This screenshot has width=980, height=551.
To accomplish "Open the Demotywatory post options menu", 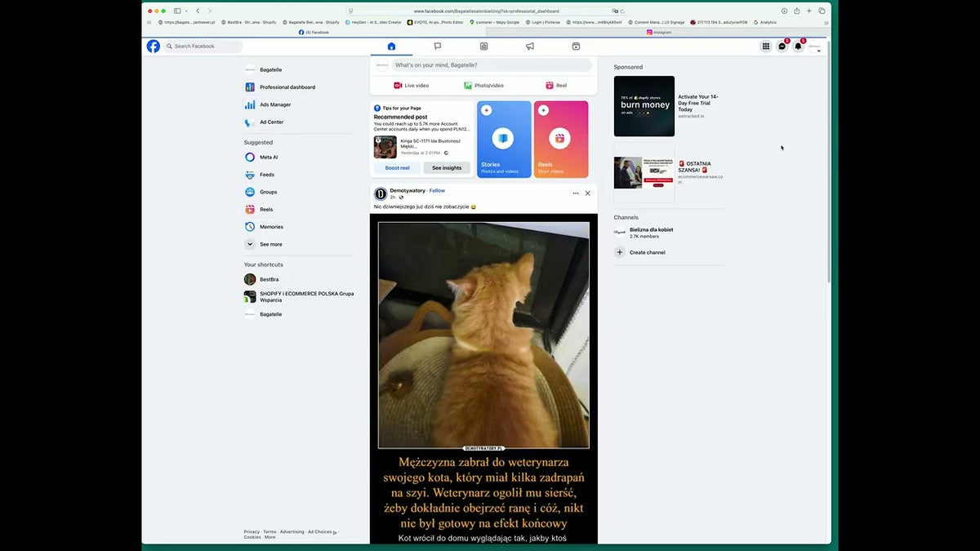I will 576,193.
